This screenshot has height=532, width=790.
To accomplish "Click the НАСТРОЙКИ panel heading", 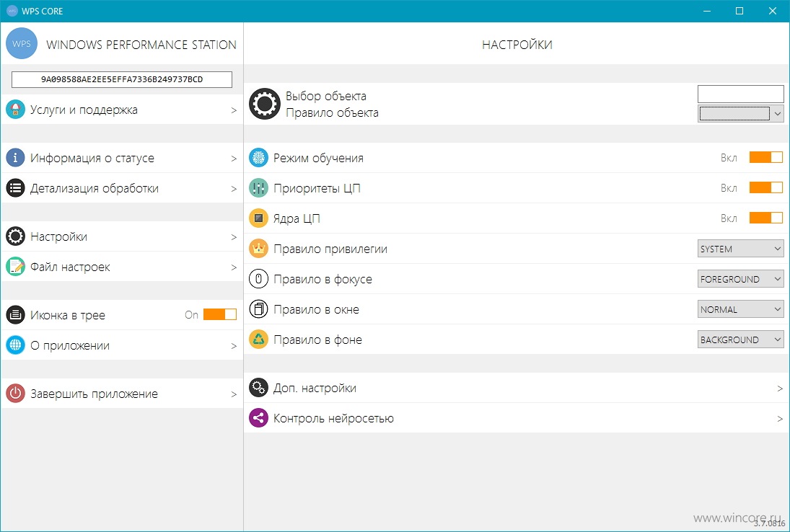I will coord(517,45).
